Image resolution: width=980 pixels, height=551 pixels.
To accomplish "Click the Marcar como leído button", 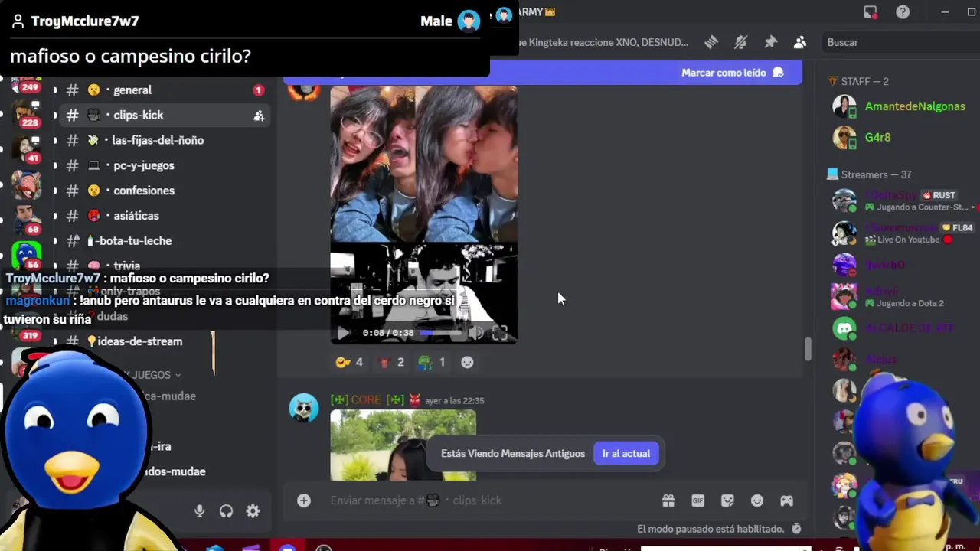I will [732, 73].
